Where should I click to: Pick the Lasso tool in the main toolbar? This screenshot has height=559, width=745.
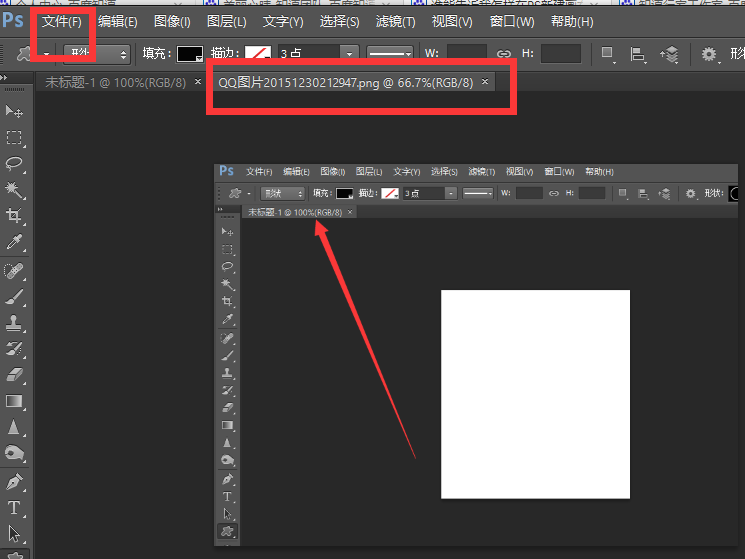click(14, 164)
